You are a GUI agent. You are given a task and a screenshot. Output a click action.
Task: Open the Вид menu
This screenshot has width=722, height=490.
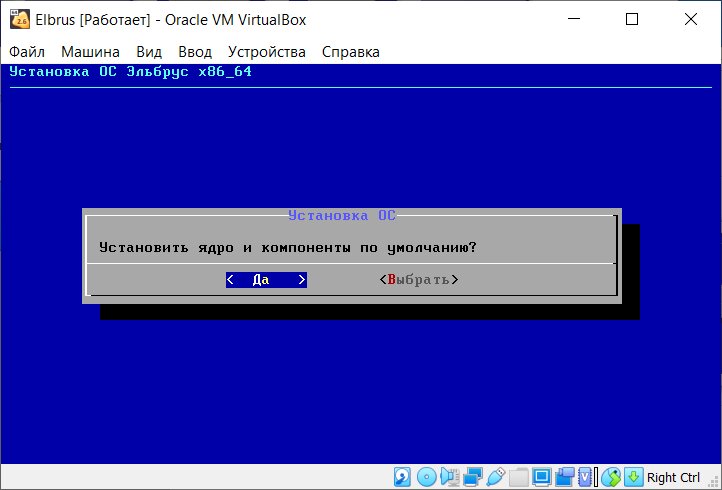(x=149, y=52)
